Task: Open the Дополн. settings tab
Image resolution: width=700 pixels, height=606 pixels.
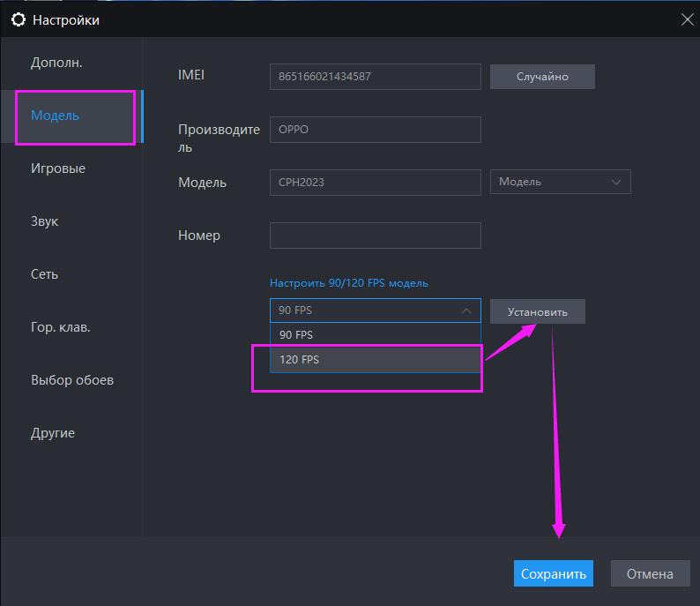Action: pyautogui.click(x=56, y=63)
